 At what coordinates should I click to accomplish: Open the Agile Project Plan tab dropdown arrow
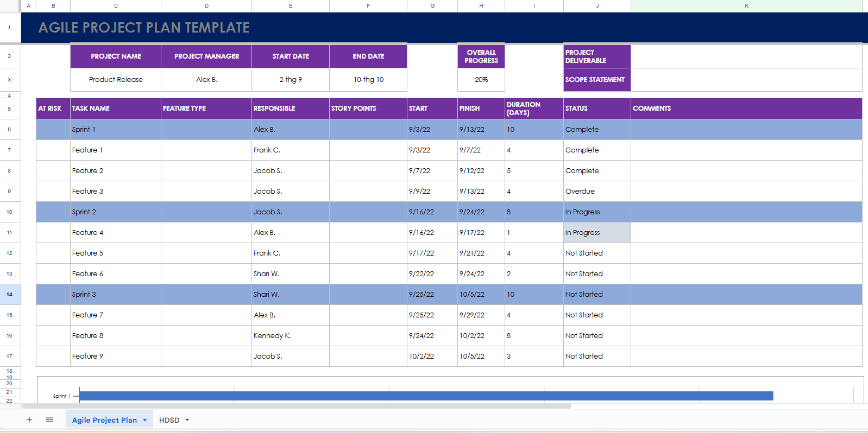145,420
